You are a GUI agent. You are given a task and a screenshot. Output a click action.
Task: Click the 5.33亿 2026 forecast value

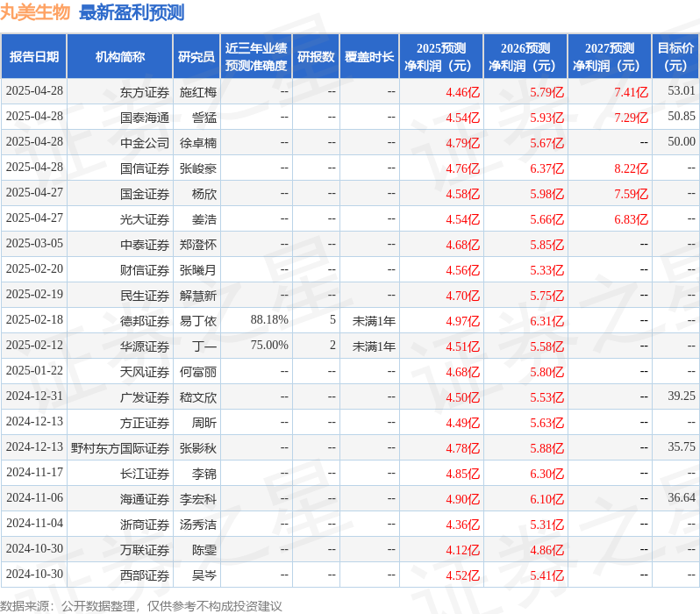pos(546,271)
